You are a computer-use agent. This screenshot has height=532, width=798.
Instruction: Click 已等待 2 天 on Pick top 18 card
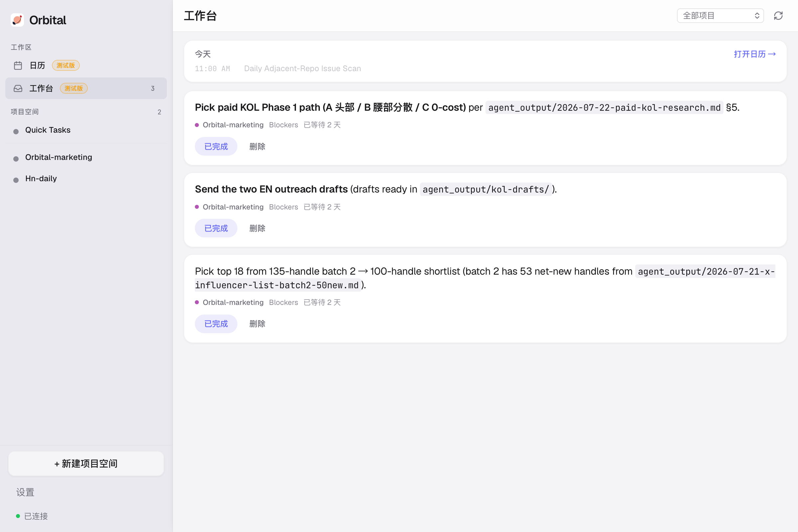click(x=322, y=302)
